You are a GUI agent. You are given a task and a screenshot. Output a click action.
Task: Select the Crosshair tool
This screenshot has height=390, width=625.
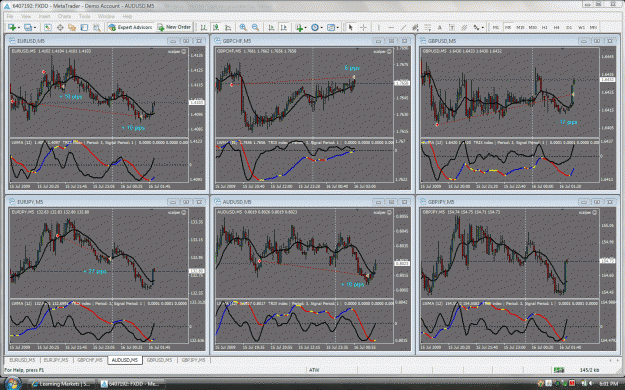pos(364,27)
